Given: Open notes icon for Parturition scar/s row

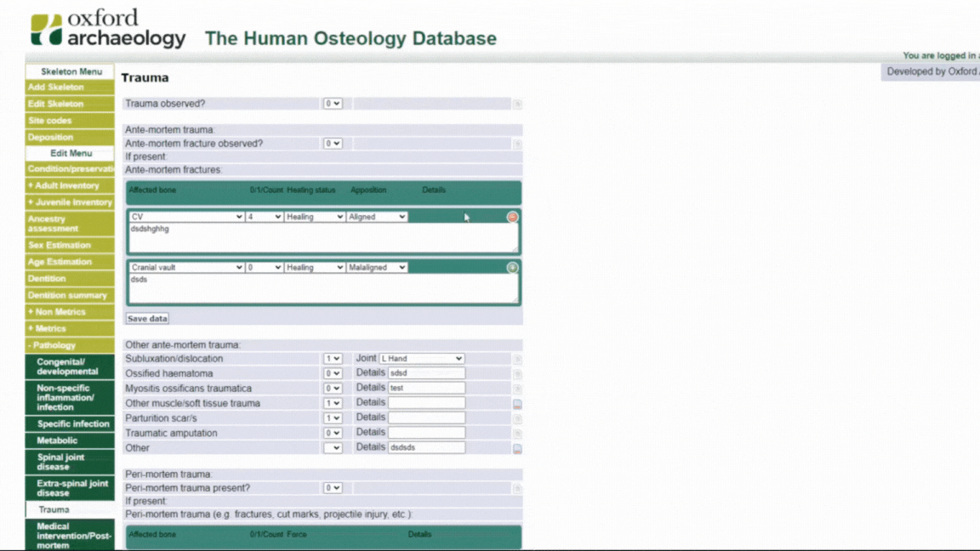Looking at the screenshot, I should click(517, 419).
